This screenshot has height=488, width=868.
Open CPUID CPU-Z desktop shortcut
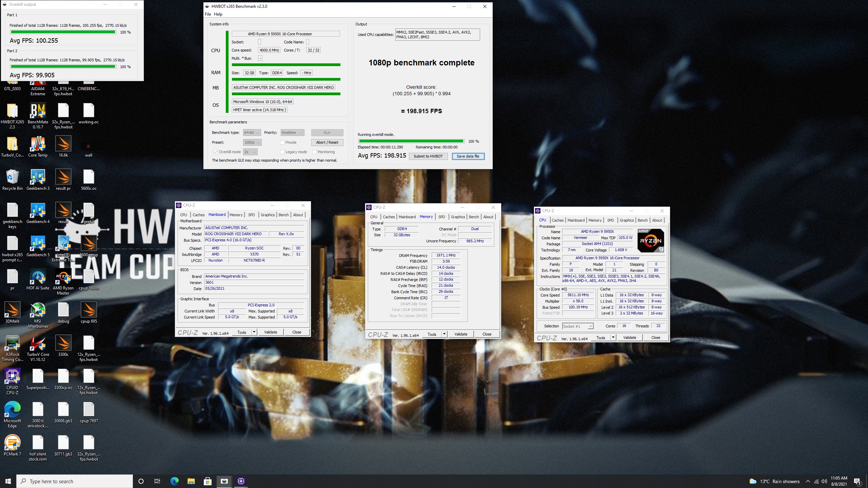point(12,381)
